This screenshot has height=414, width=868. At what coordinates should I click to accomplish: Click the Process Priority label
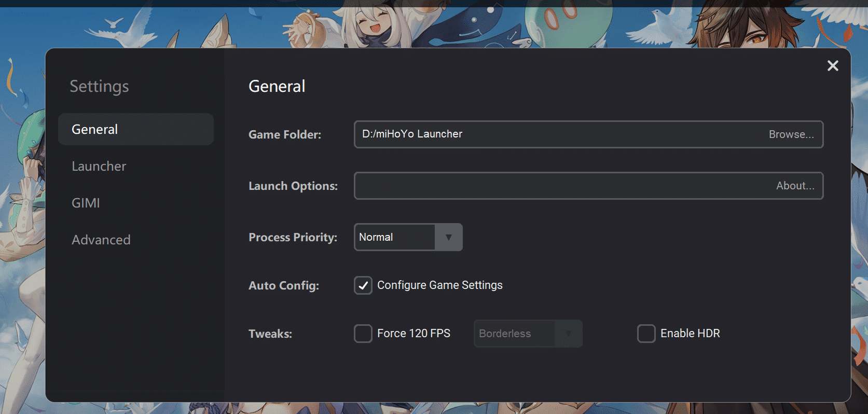[x=293, y=237]
